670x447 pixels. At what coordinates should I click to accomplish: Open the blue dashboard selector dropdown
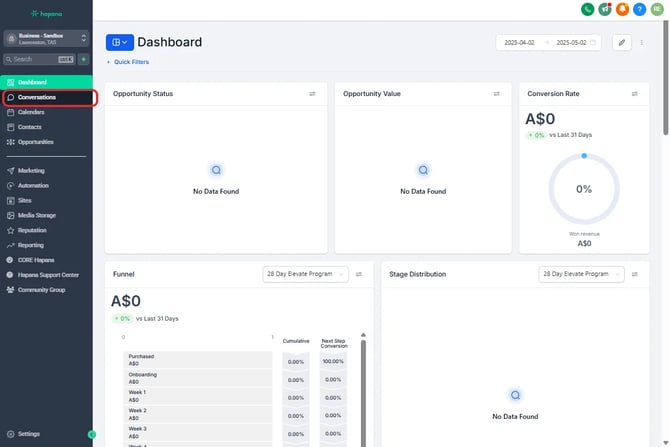tap(118, 43)
